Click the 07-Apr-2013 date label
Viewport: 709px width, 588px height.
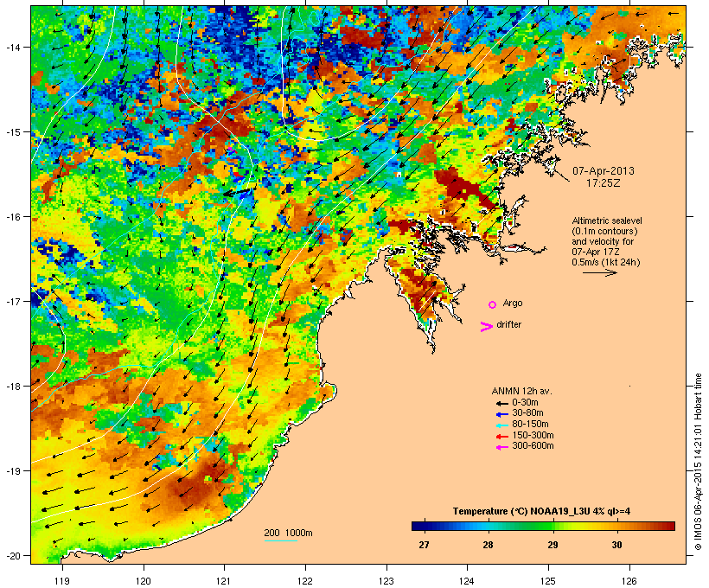click(x=604, y=171)
